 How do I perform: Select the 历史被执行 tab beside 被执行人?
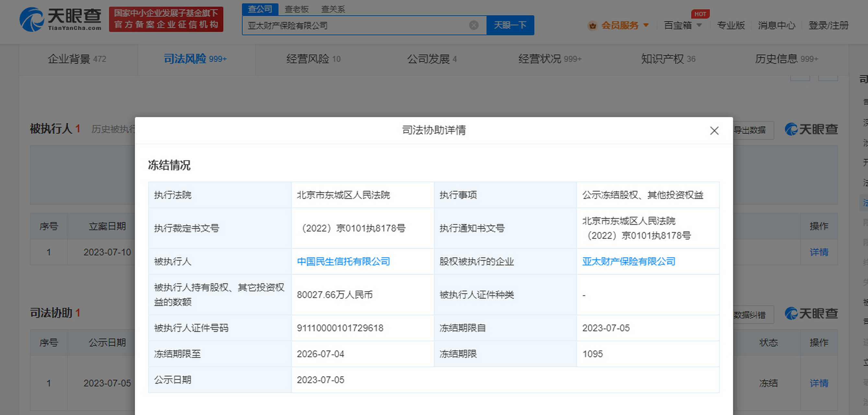click(x=113, y=129)
